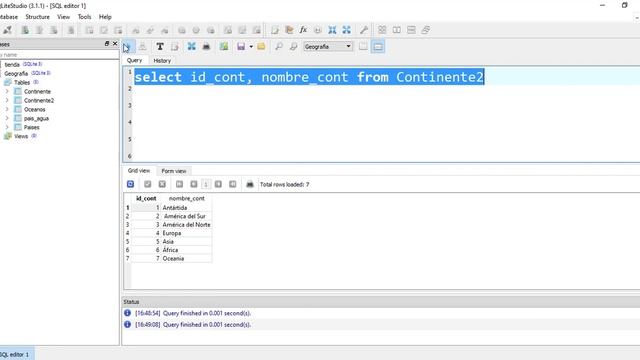Click the printer icon in the editor toolbar
This screenshot has height=360, width=640.
206,47
